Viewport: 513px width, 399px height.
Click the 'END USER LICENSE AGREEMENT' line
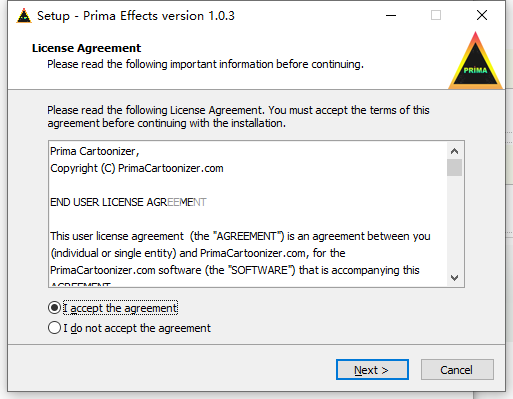pos(128,202)
